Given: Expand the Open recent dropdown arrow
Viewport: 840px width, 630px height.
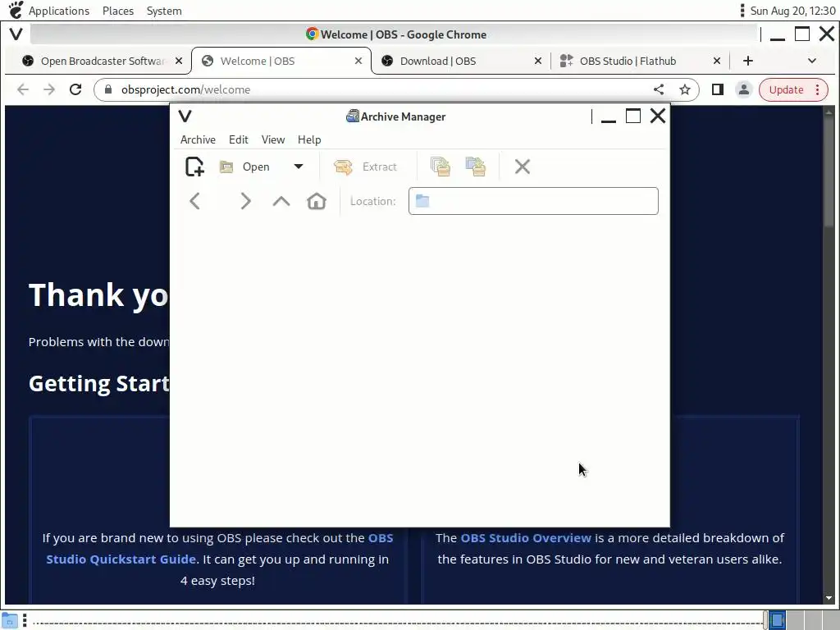Looking at the screenshot, I should click(299, 167).
